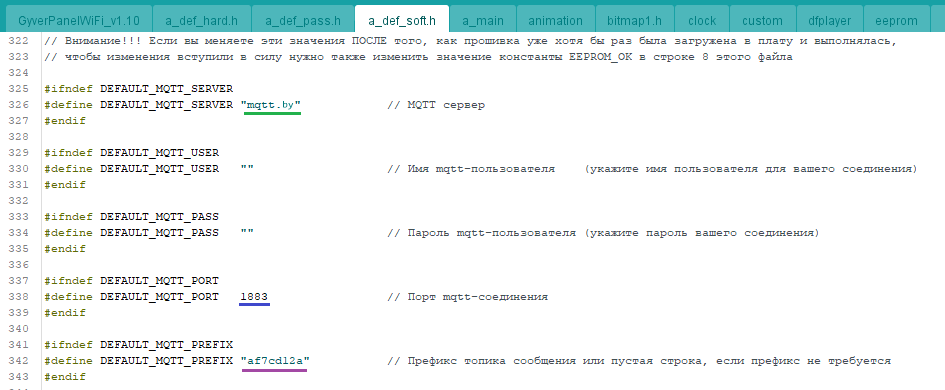Click line number 338
The image size is (945, 390).
point(18,297)
